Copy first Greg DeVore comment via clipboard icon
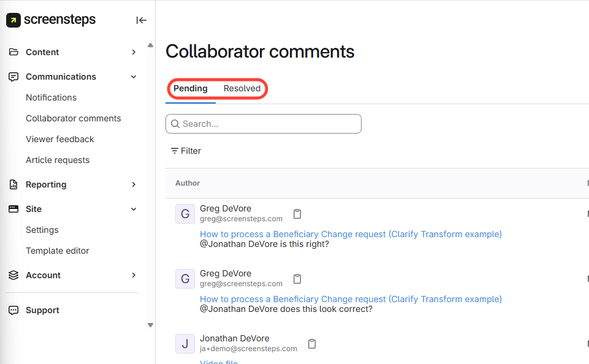The height and width of the screenshot is (364, 589). tap(297, 214)
